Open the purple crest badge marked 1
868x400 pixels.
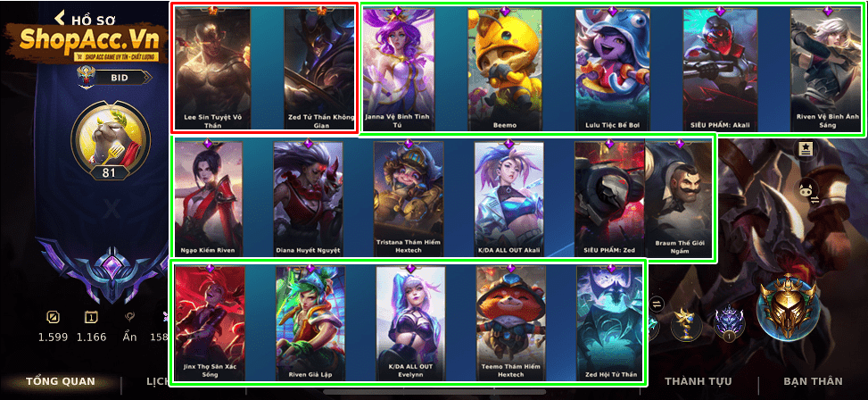coord(729,323)
